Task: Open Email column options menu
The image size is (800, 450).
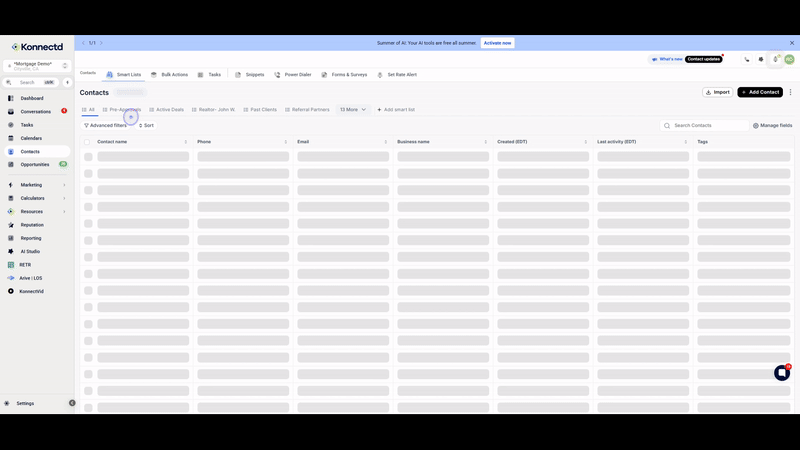Action: (x=386, y=142)
